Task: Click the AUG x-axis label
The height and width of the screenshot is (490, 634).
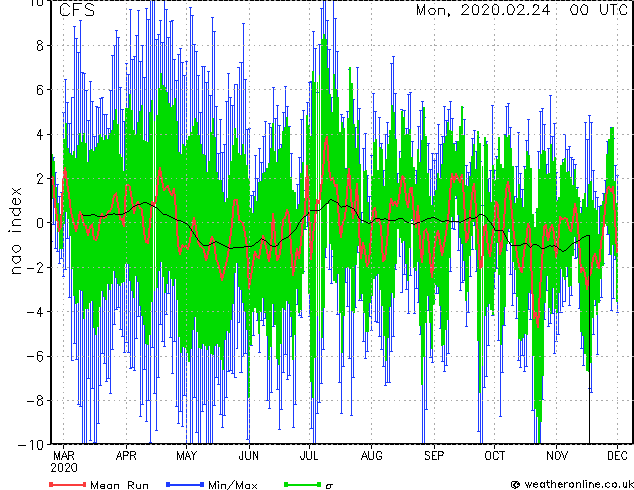Action: (x=372, y=456)
